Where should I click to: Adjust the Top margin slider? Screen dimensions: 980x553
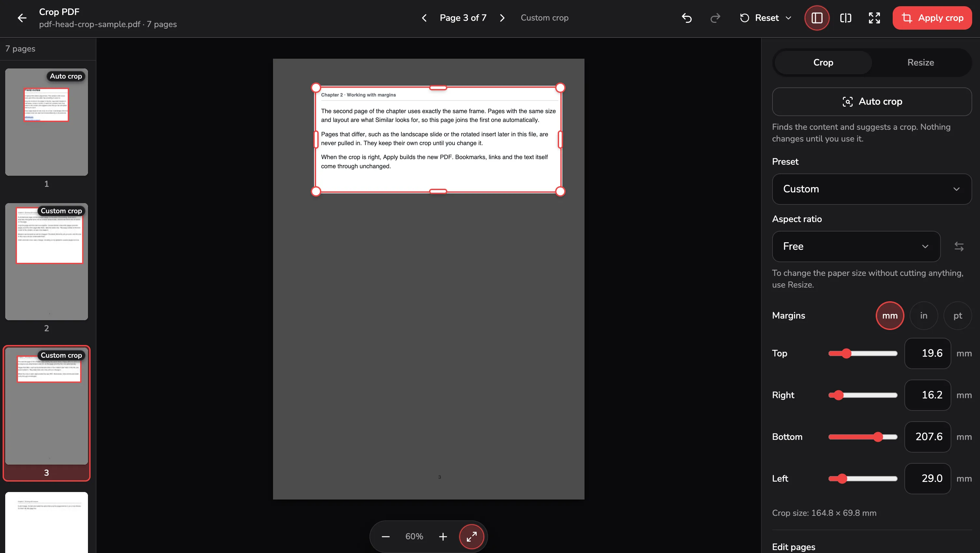[x=863, y=353]
